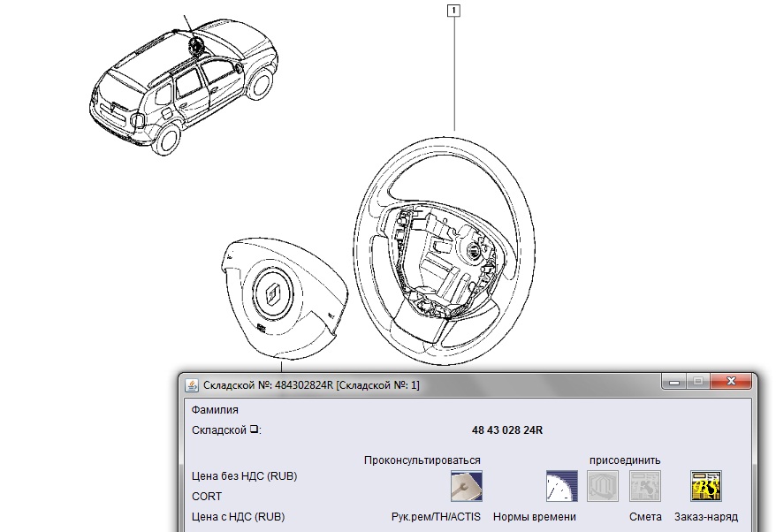Select part number 48 43 028 24R
Screen dimensions: 776x532
click(x=507, y=430)
